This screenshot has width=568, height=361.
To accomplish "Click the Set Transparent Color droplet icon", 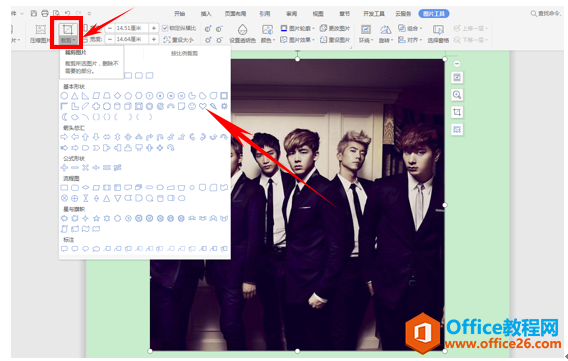I will pos(242,29).
